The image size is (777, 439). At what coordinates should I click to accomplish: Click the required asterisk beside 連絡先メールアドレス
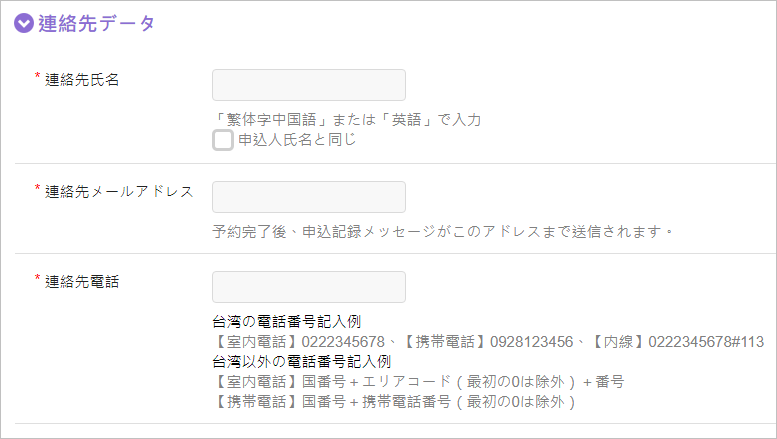[38, 189]
